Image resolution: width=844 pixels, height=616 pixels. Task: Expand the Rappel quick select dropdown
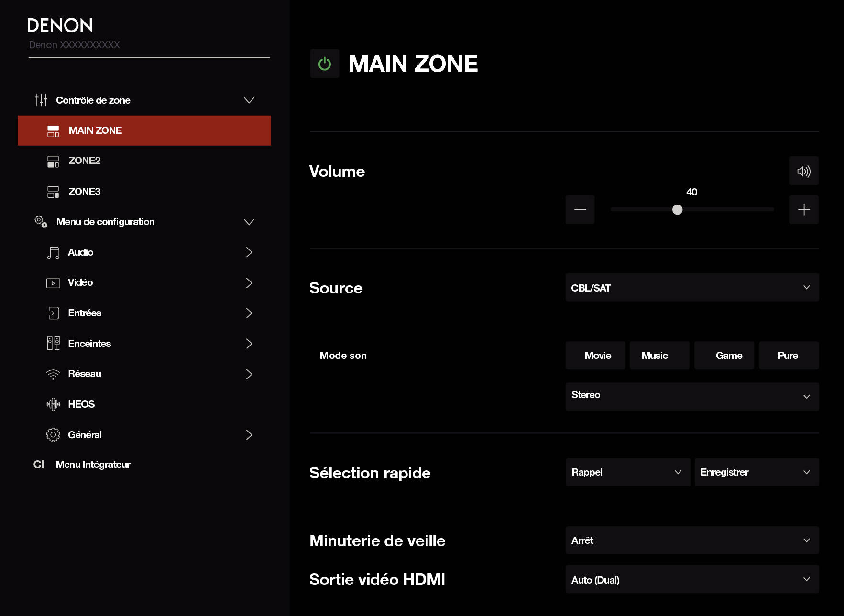click(627, 472)
